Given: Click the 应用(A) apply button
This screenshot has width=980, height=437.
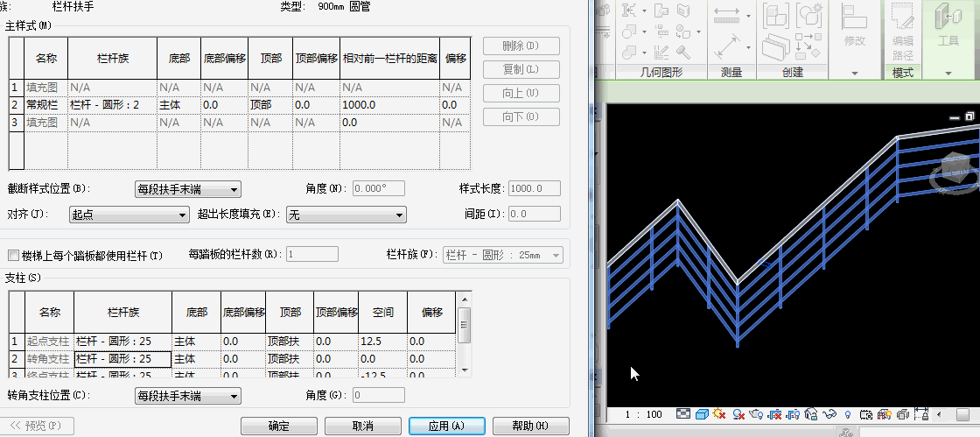Looking at the screenshot, I should click(445, 426).
